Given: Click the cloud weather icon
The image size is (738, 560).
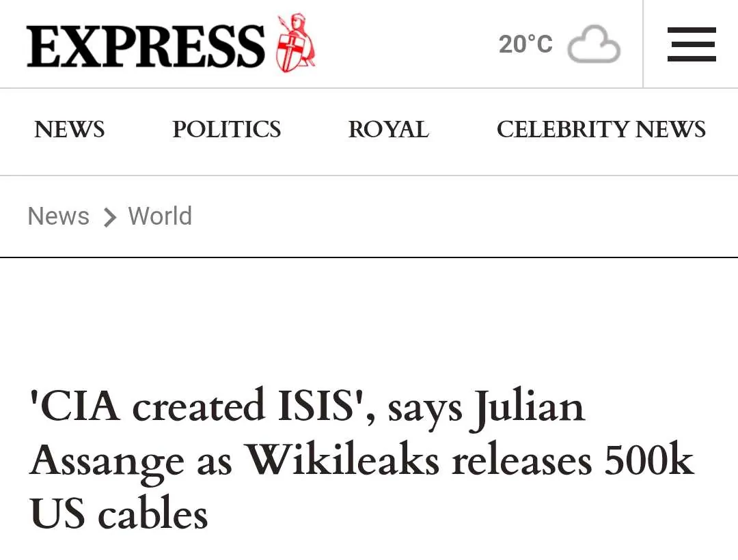Looking at the screenshot, I should point(594,44).
